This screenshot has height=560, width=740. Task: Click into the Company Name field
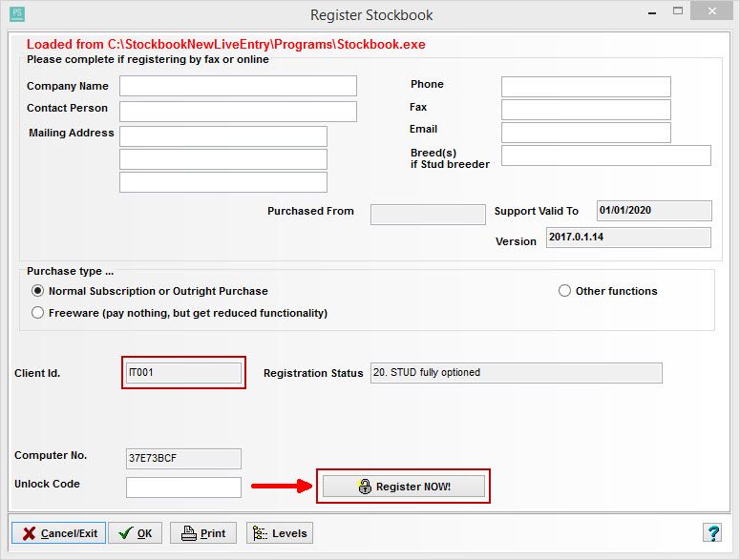[x=238, y=86]
